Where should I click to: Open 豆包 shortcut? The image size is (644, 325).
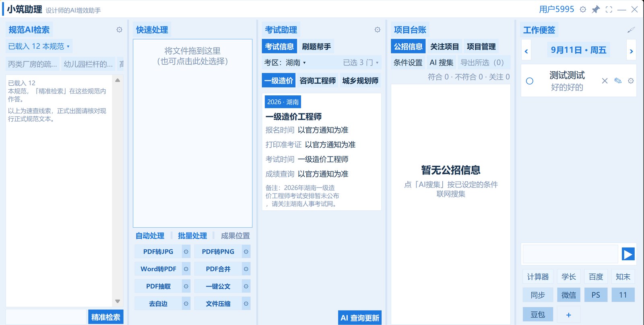(538, 315)
